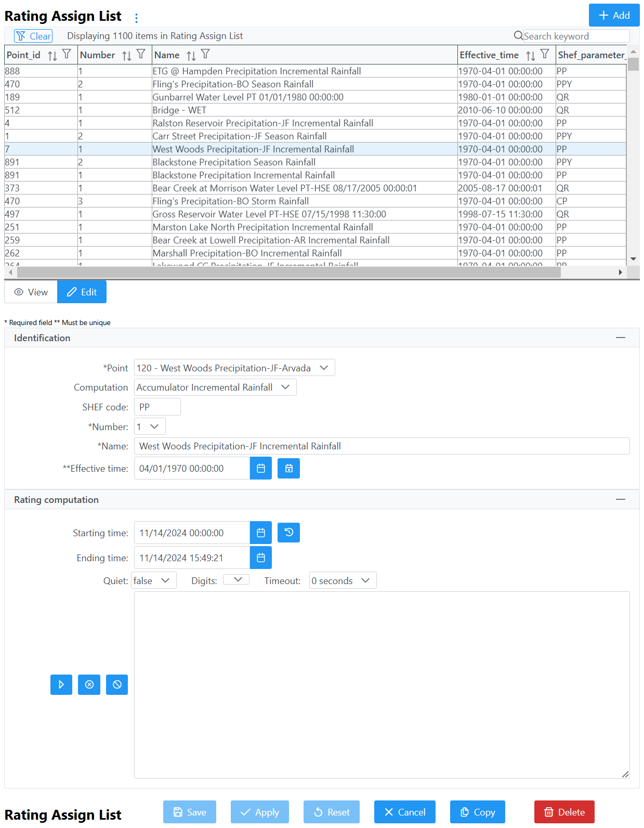Select row Blackstone Precipitation Season Rainfall

tap(315, 162)
